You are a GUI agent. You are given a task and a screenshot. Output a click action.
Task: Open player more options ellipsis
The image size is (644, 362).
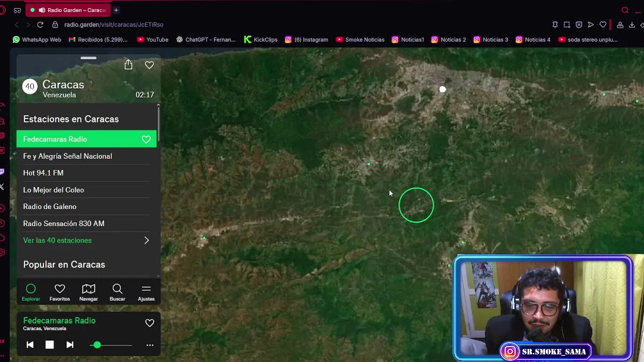click(149, 345)
